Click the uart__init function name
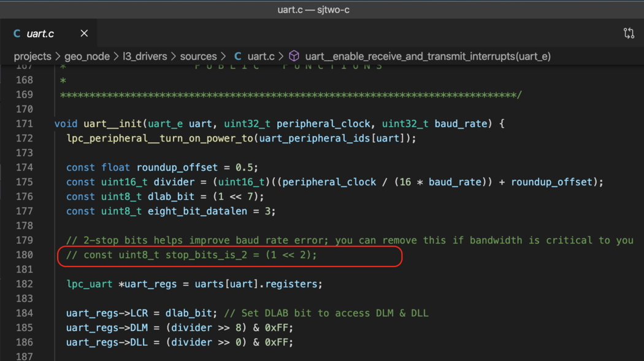The width and height of the screenshot is (644, 361). pyautogui.click(x=112, y=123)
